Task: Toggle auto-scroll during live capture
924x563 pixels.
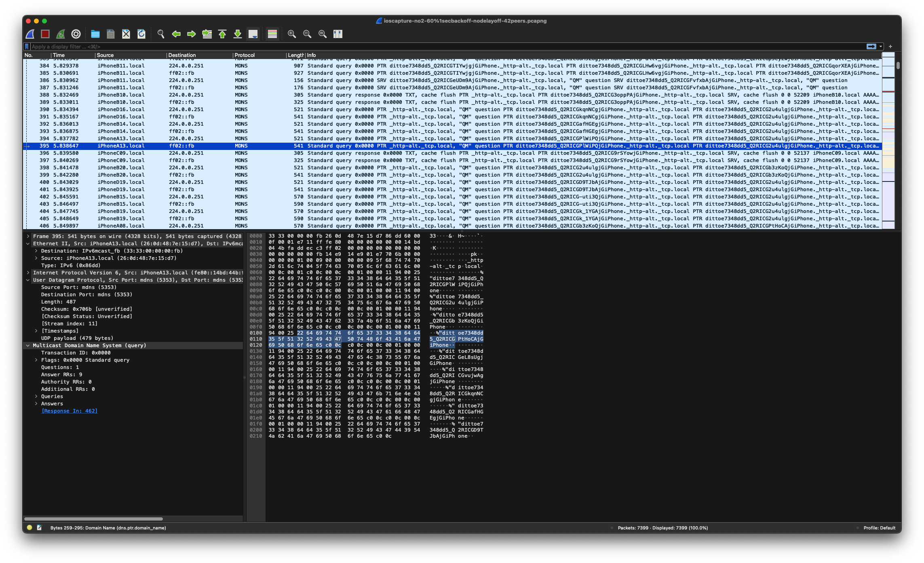Action: click(253, 34)
